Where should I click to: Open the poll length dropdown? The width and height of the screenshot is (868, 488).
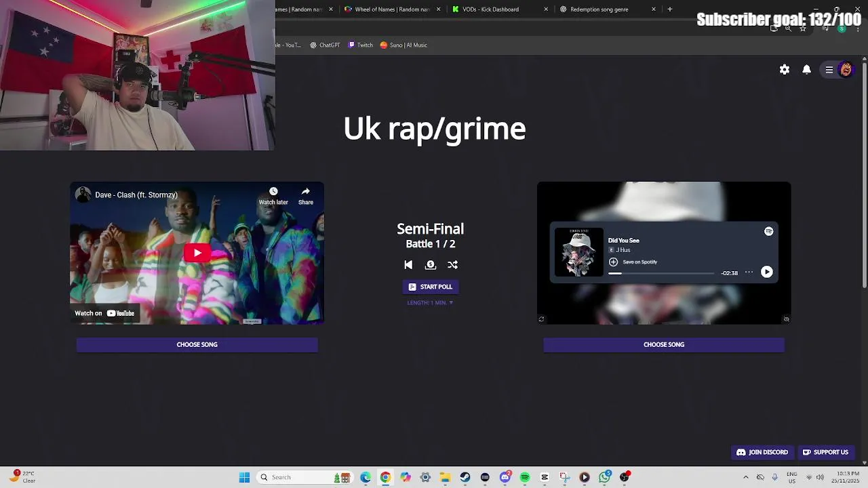(430, 303)
